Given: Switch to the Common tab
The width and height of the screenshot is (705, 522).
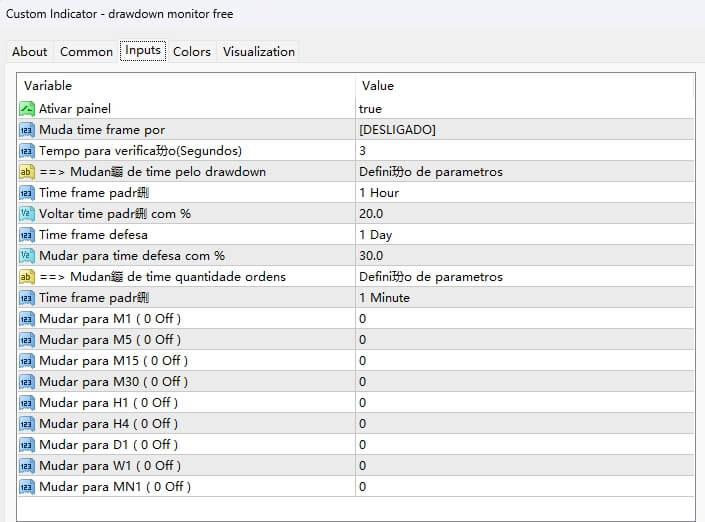Looking at the screenshot, I should 86,52.
